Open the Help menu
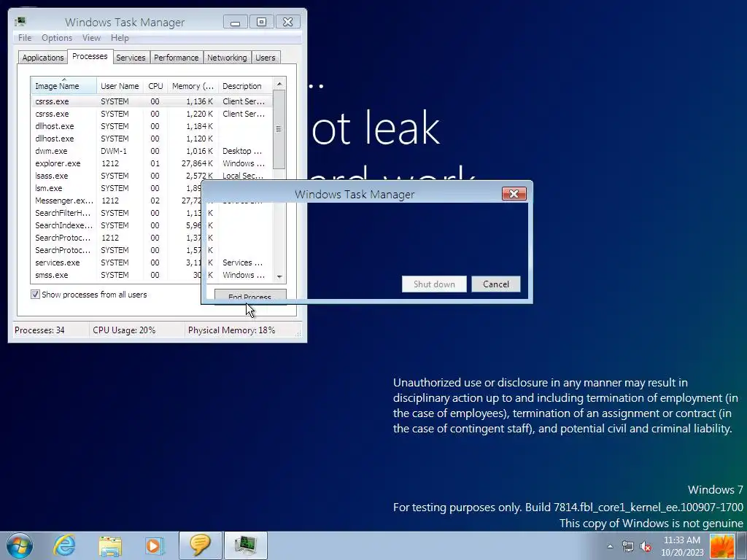This screenshot has width=747, height=560. pos(120,38)
